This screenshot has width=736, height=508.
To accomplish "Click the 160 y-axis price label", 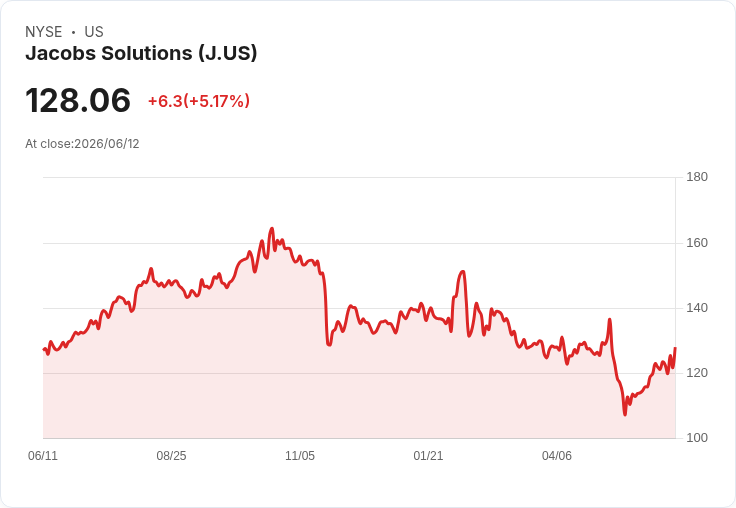I will point(697,243).
